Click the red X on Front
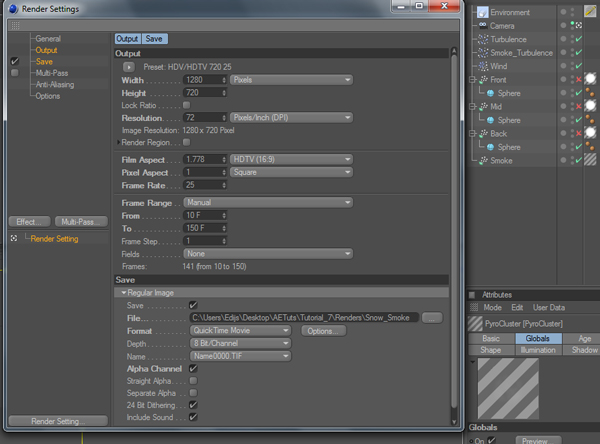The image size is (600, 444). click(577, 79)
